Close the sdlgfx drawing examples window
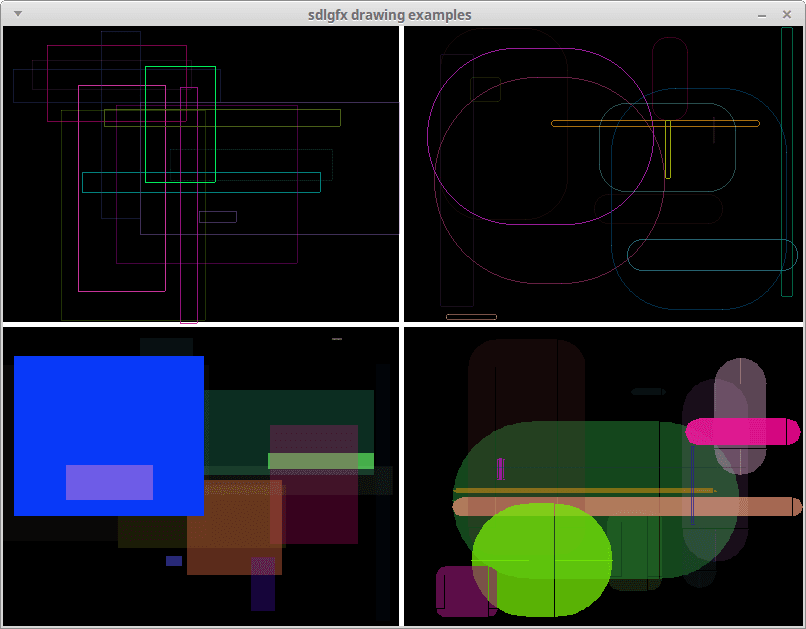The width and height of the screenshot is (806, 629). pos(786,14)
